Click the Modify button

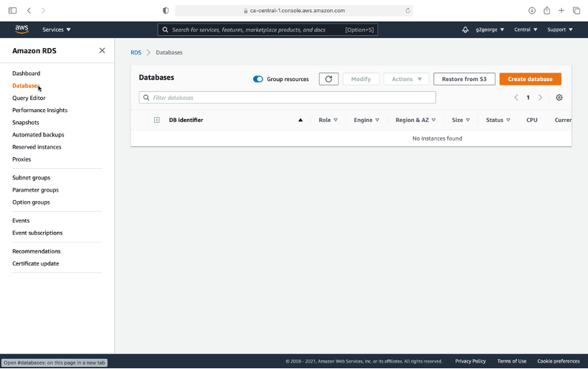[x=361, y=79]
